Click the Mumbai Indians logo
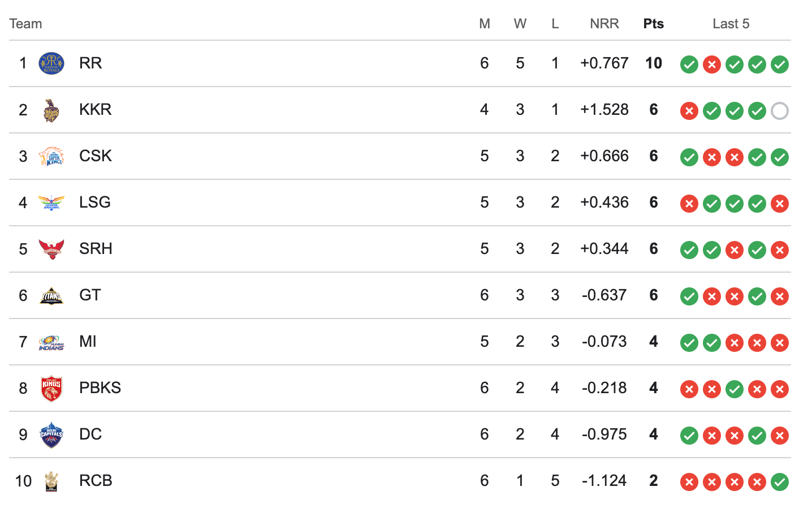 tap(51, 342)
